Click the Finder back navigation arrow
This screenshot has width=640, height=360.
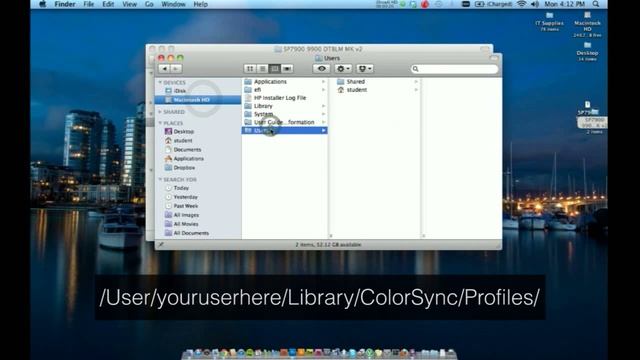coord(164,69)
